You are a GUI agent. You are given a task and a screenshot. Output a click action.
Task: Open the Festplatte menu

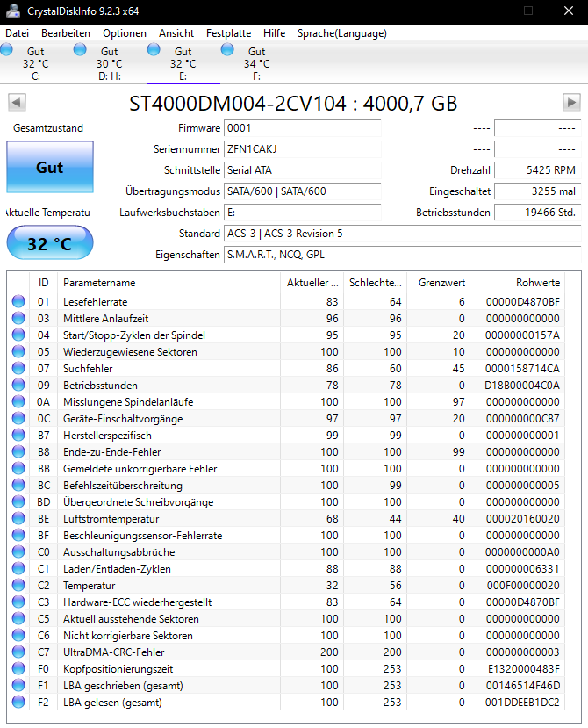tap(228, 33)
